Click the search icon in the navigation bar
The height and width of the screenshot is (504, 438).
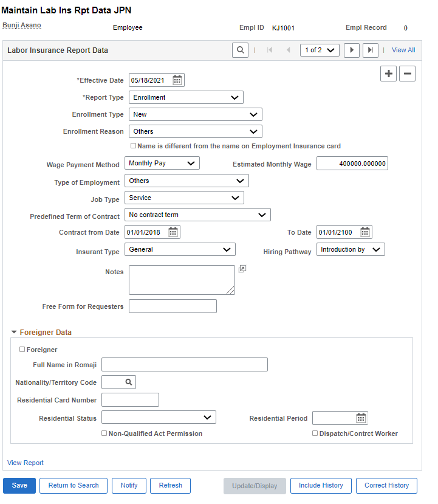[x=240, y=50]
